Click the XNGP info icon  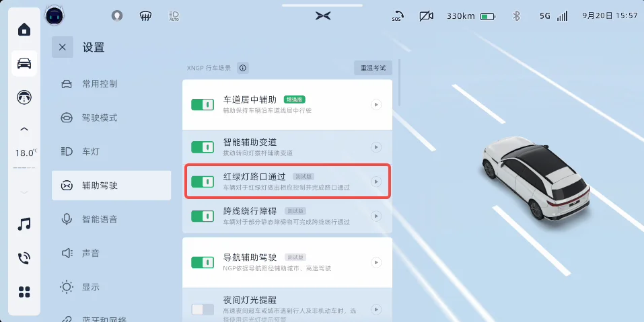pos(243,68)
